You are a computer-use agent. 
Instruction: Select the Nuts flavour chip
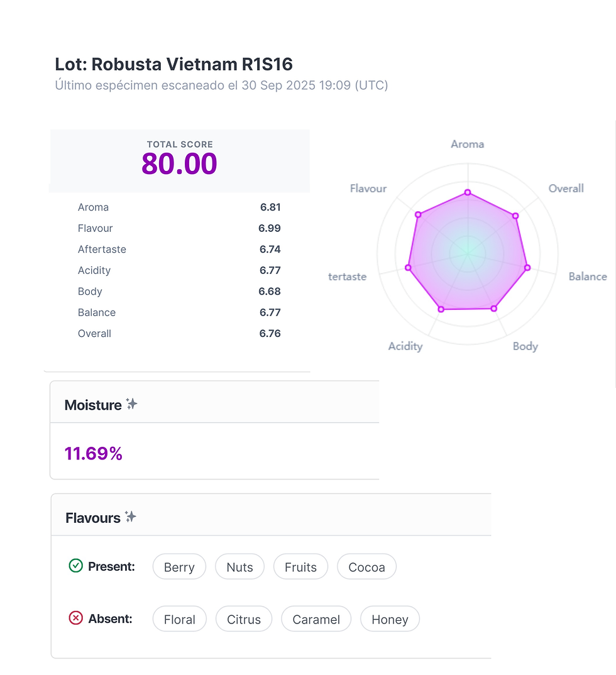(239, 567)
